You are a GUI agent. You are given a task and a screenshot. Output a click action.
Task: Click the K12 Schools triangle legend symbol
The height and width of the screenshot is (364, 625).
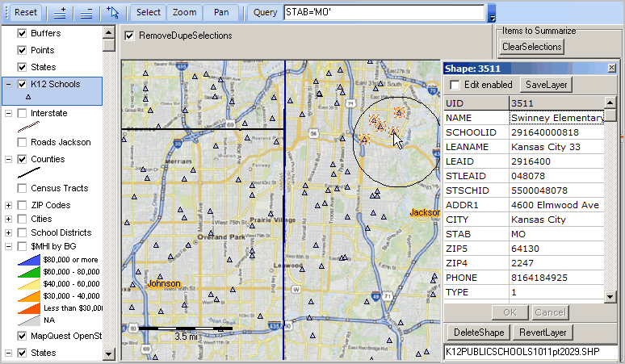coord(28,97)
